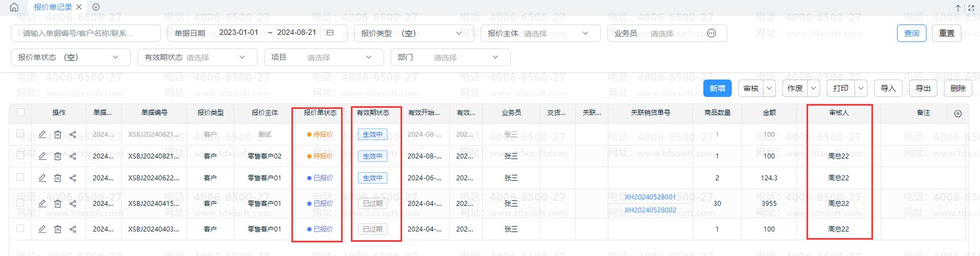The width and height of the screenshot is (980, 256).
Task: Share the 零售客户02 row
Action: point(73,156)
